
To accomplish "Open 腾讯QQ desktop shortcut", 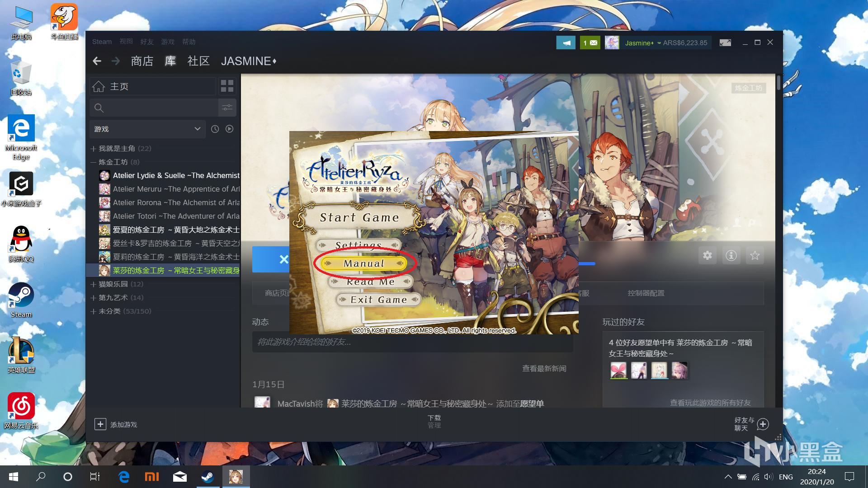I will click(x=21, y=244).
